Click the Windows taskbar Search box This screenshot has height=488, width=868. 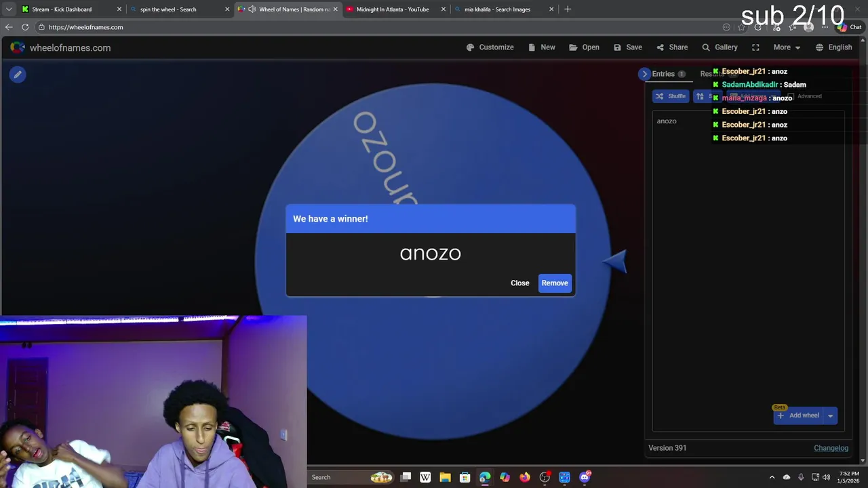tap(349, 477)
